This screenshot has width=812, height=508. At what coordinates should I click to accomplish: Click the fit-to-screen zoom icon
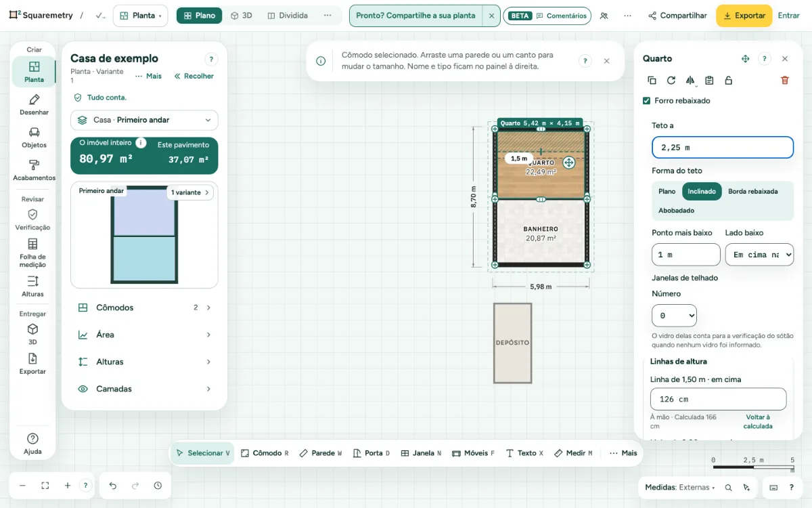pos(45,486)
